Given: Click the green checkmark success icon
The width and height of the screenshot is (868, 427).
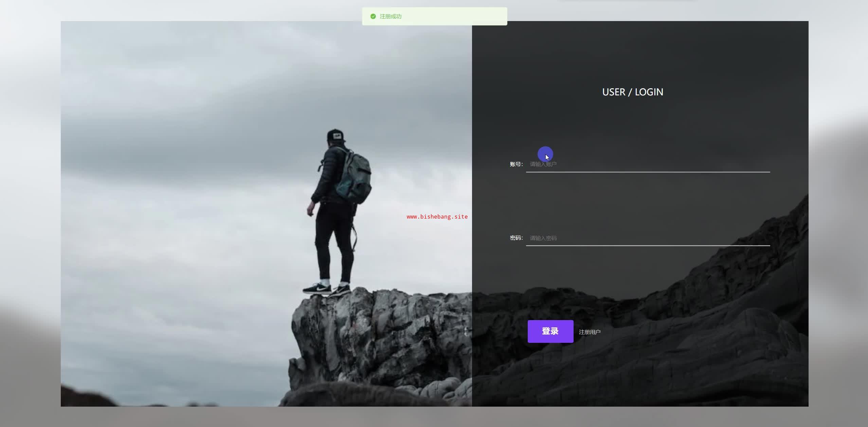Looking at the screenshot, I should 373,16.
